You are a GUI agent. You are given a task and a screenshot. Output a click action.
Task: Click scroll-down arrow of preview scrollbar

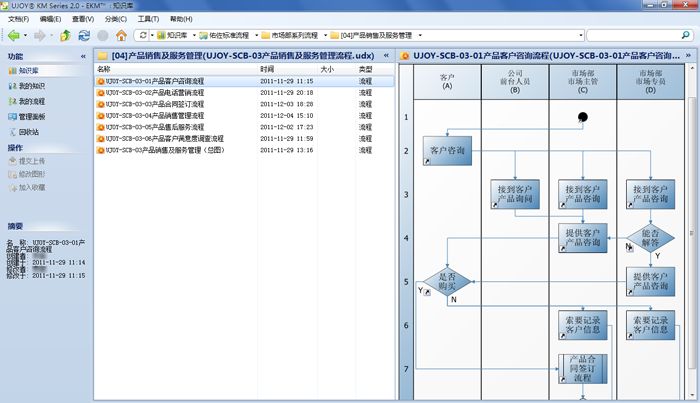[x=692, y=395]
